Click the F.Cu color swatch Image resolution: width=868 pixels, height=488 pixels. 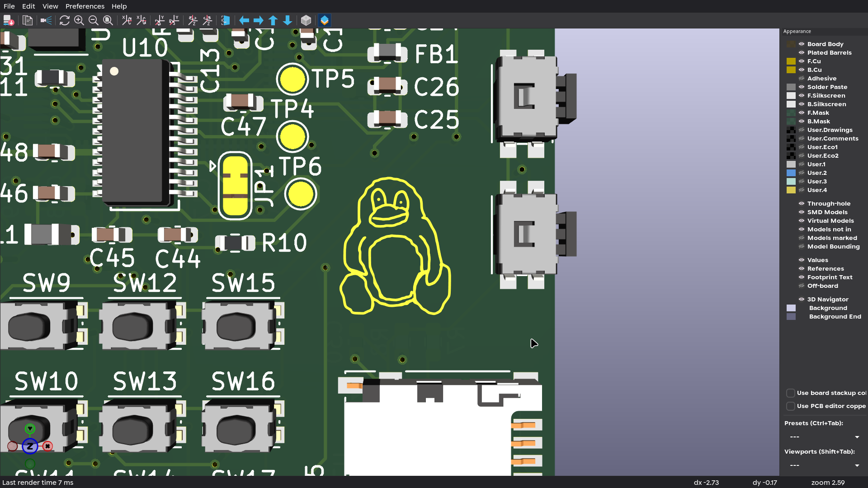(x=791, y=61)
